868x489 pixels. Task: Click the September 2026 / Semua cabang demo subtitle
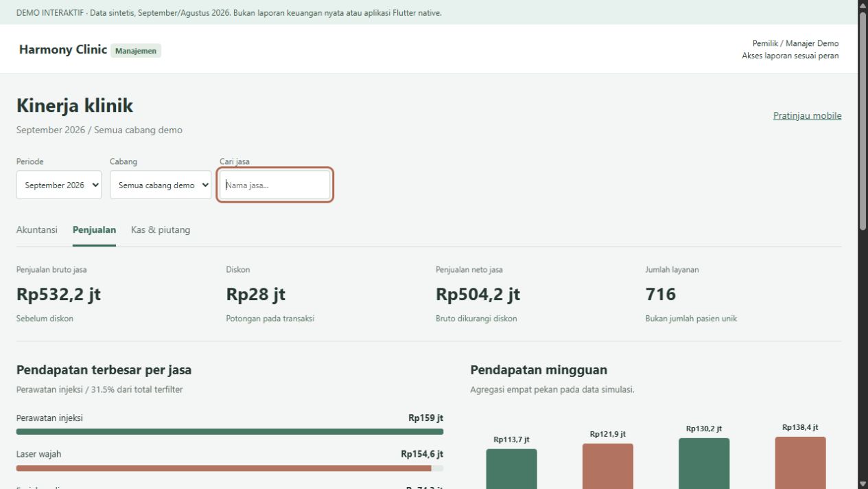click(99, 130)
